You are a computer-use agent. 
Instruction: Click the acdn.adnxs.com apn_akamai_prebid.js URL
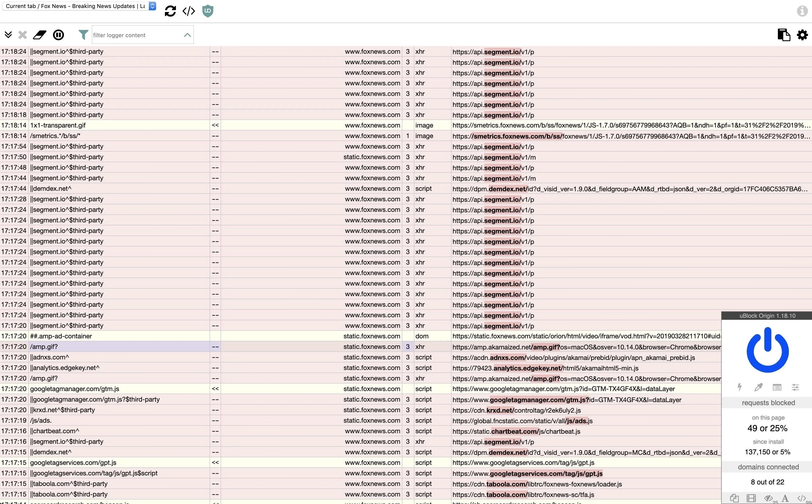click(x=574, y=358)
